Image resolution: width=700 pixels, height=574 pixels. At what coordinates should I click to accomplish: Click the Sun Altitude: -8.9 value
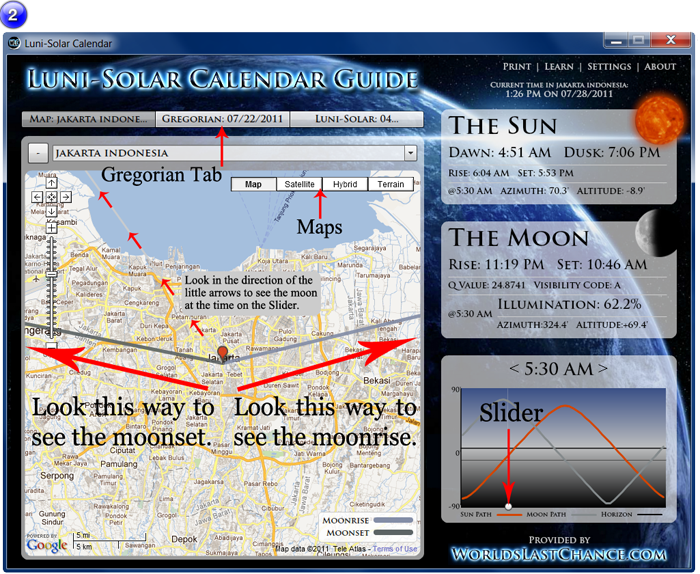[x=611, y=191]
